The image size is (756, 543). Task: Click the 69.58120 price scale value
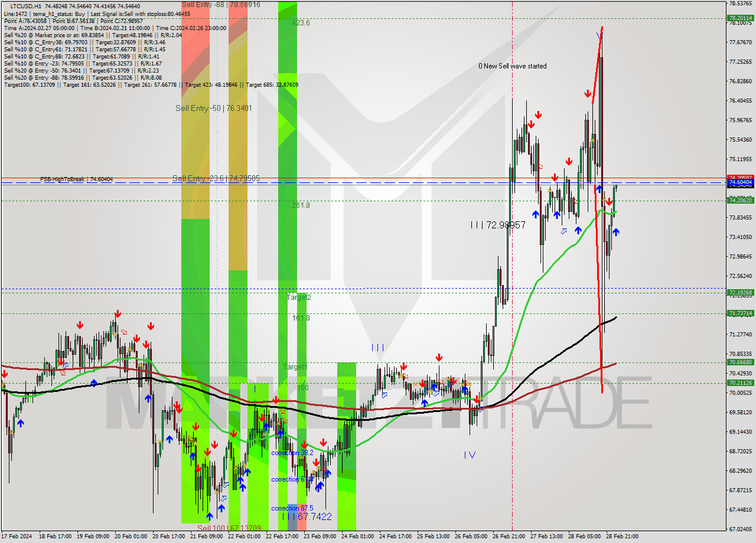coord(740,412)
